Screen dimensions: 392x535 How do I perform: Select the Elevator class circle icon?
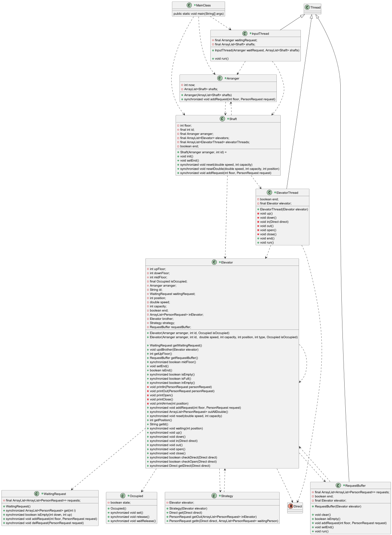click(214, 262)
